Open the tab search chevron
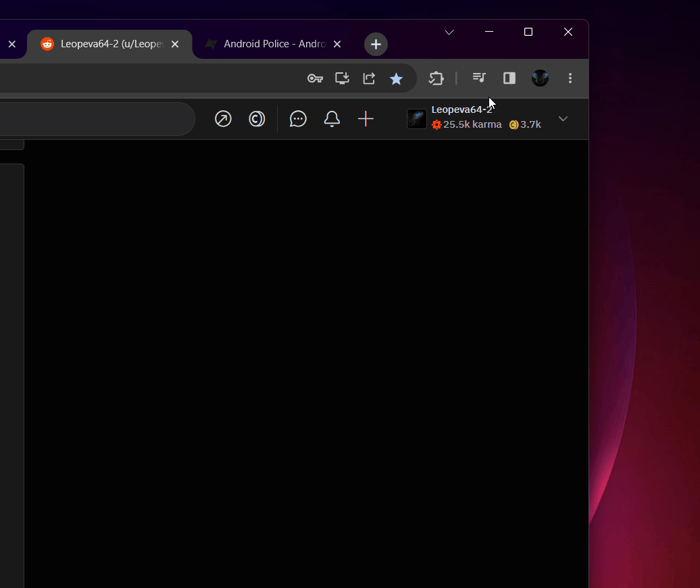This screenshot has width=700, height=588. (x=449, y=32)
